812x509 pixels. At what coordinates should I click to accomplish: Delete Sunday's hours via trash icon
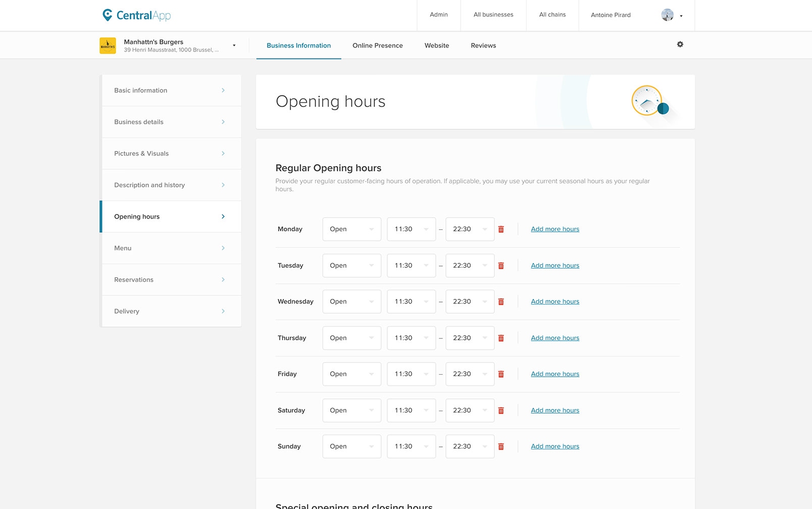(501, 447)
